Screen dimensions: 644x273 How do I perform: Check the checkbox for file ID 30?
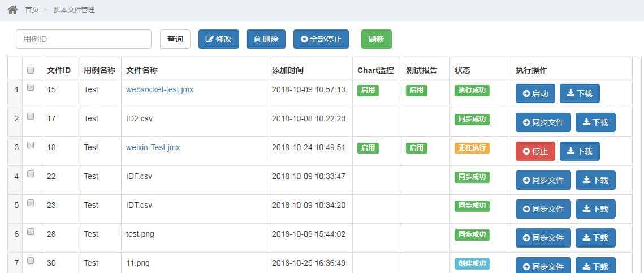(31, 260)
